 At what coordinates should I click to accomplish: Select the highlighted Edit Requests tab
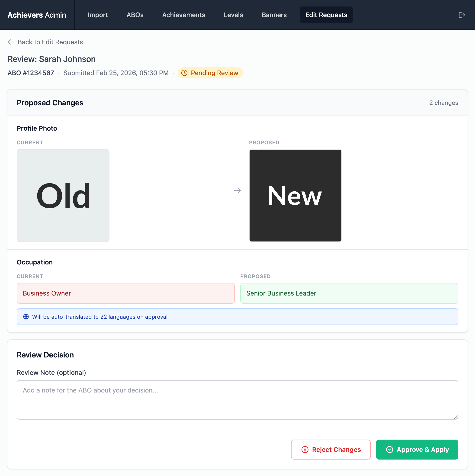[326, 15]
